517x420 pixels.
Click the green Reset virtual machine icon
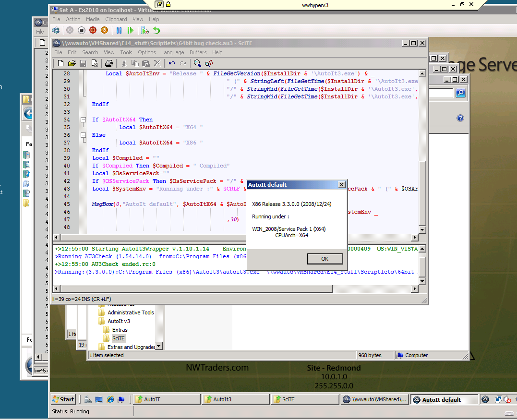[x=131, y=30]
